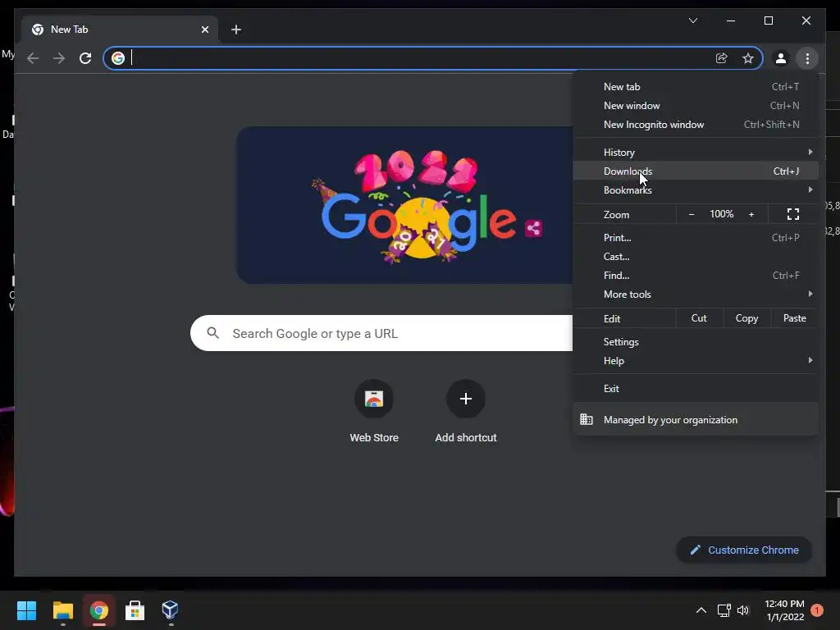Open the Windows Start menu
This screenshot has height=630, width=840.
click(x=26, y=610)
